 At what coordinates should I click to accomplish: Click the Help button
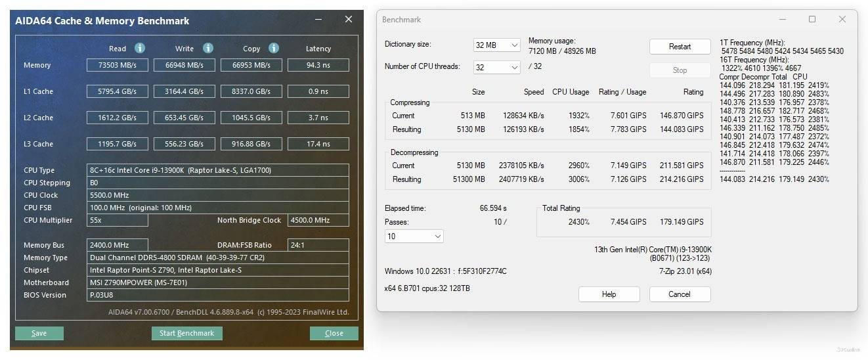tap(609, 294)
